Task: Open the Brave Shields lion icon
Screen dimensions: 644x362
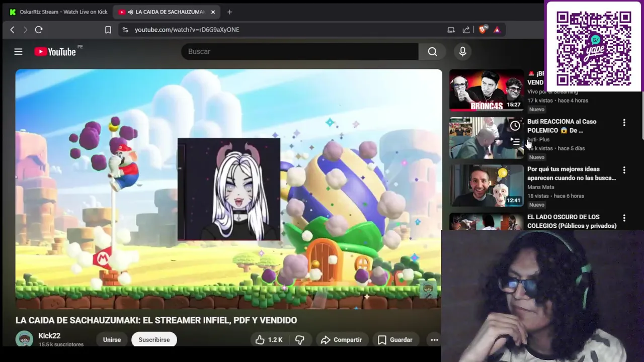Action: 483,30
